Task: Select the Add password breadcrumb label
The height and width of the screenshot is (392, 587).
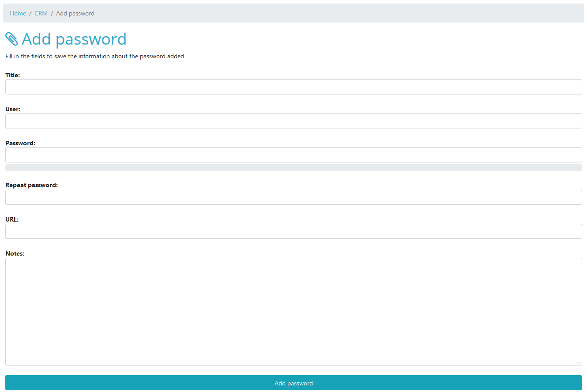Action: point(75,13)
